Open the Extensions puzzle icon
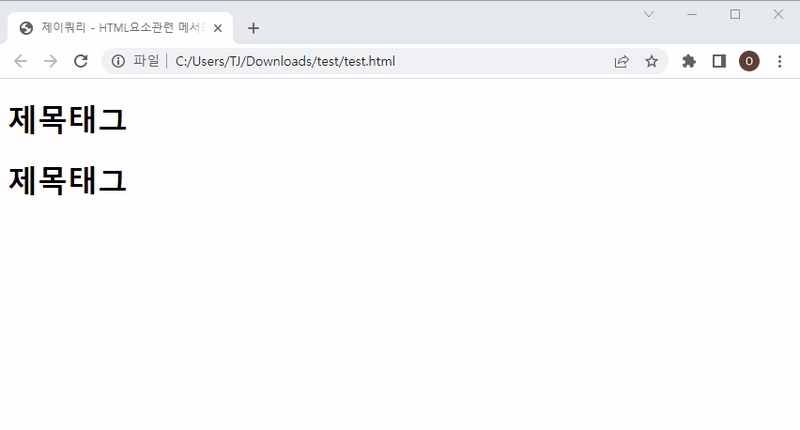The width and height of the screenshot is (800, 430). point(689,61)
